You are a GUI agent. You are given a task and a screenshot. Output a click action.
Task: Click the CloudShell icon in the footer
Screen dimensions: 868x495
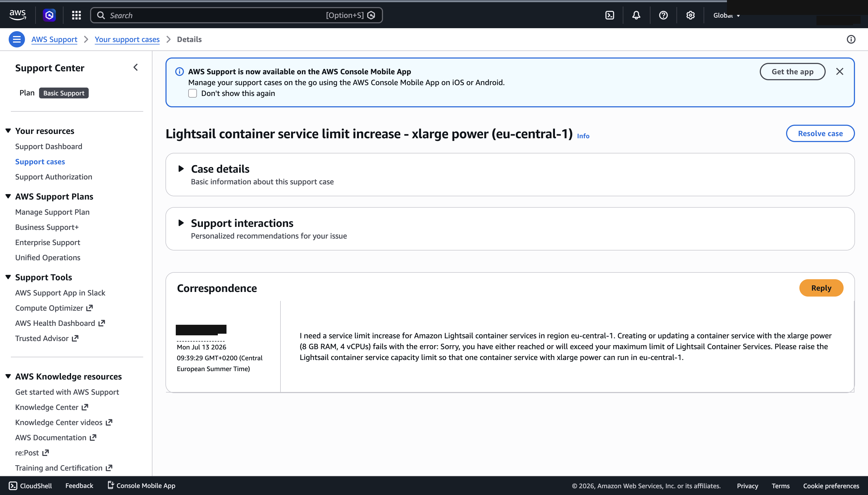pos(13,486)
